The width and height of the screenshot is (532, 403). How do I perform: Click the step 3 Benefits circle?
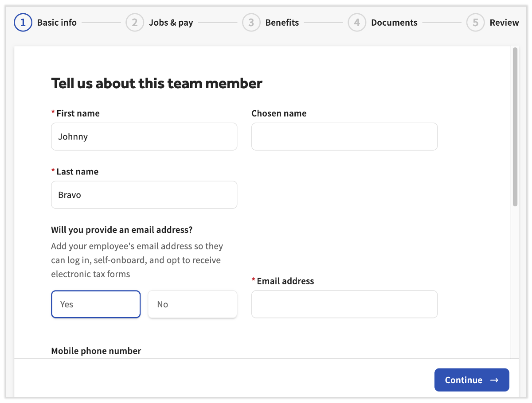[x=251, y=23]
